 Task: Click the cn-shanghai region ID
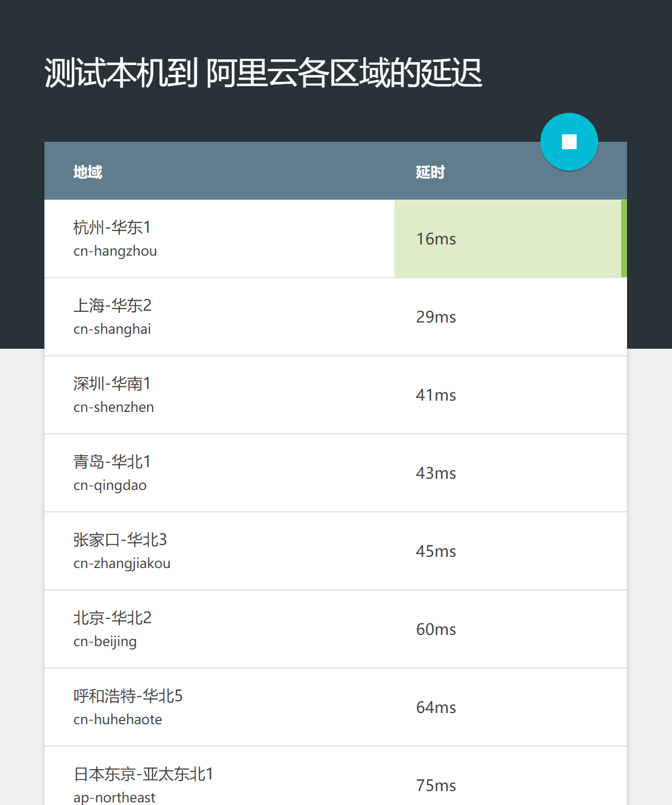tap(112, 329)
